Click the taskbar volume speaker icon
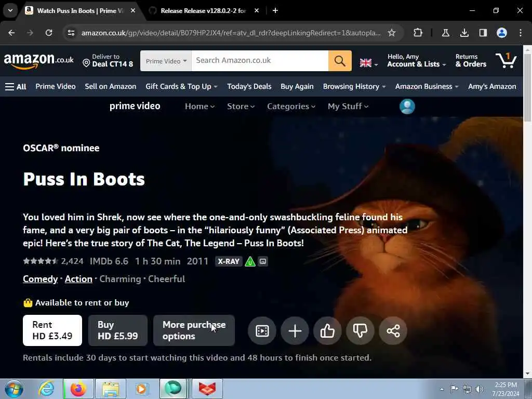532x399 pixels. coord(479,389)
